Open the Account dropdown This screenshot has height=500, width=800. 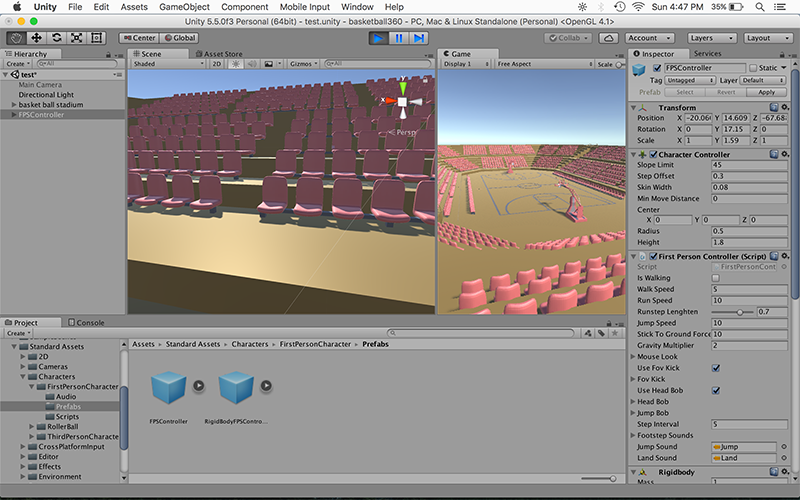[650, 38]
